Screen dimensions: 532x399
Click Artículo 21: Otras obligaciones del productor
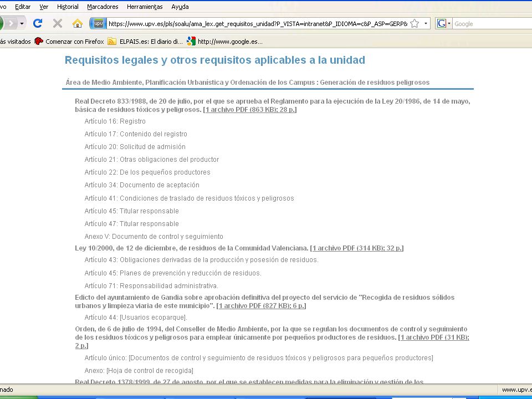pyautogui.click(x=152, y=160)
